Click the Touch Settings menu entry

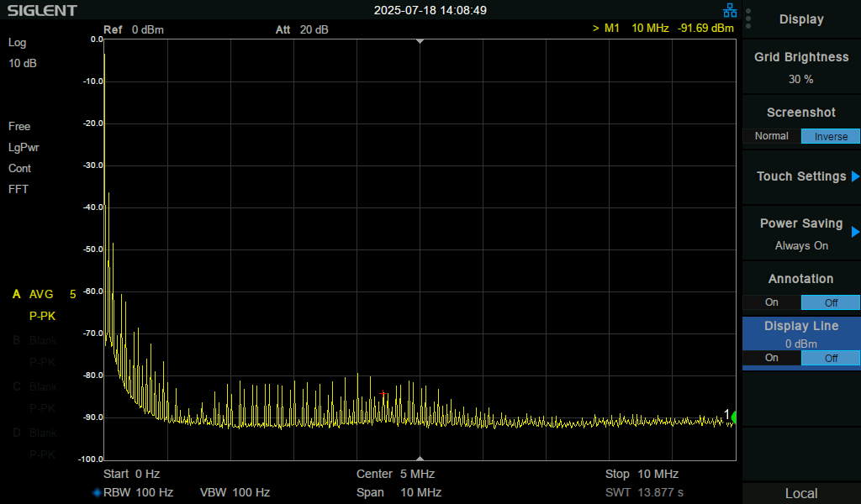click(801, 176)
